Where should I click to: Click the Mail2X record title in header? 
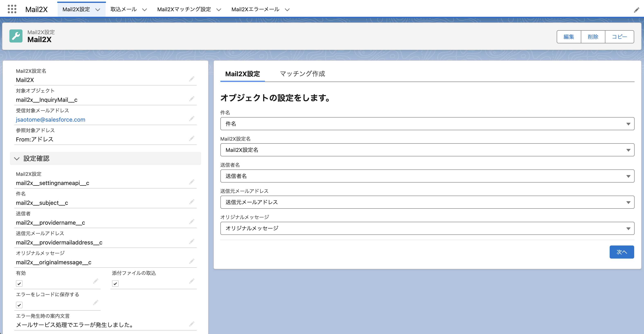[39, 39]
